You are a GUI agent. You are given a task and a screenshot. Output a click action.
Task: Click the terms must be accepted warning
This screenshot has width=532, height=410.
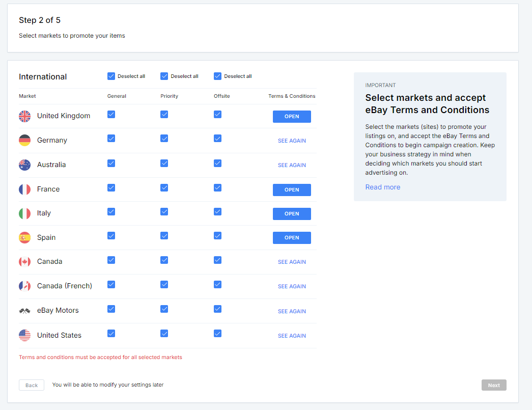(100, 357)
